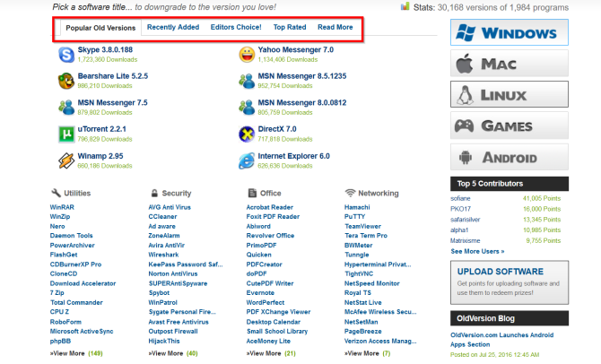Open the CCleaner security link
The height and width of the screenshot is (364, 601).
(x=163, y=216)
